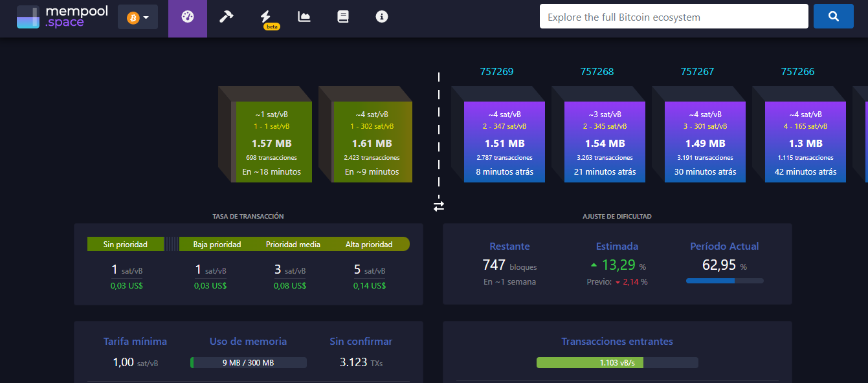Open block height link 757268
Viewport: 868px width, 383px height.
click(597, 72)
